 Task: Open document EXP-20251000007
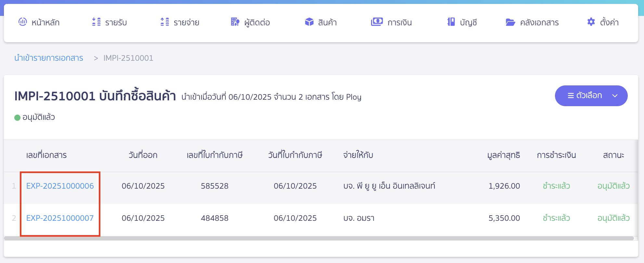(60, 218)
